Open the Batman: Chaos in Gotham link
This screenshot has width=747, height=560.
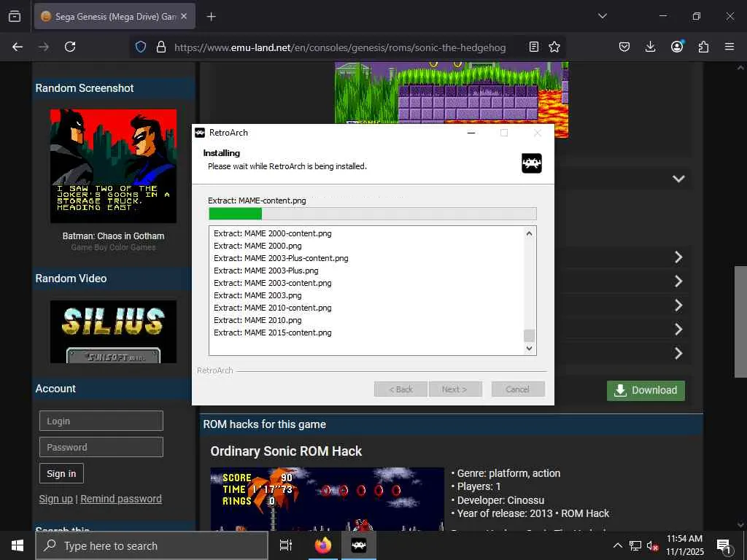point(113,236)
